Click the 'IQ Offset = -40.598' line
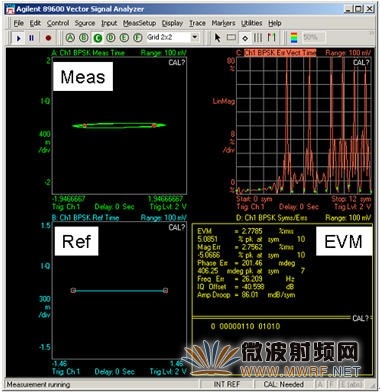This screenshot has height=392, width=380. point(245,287)
